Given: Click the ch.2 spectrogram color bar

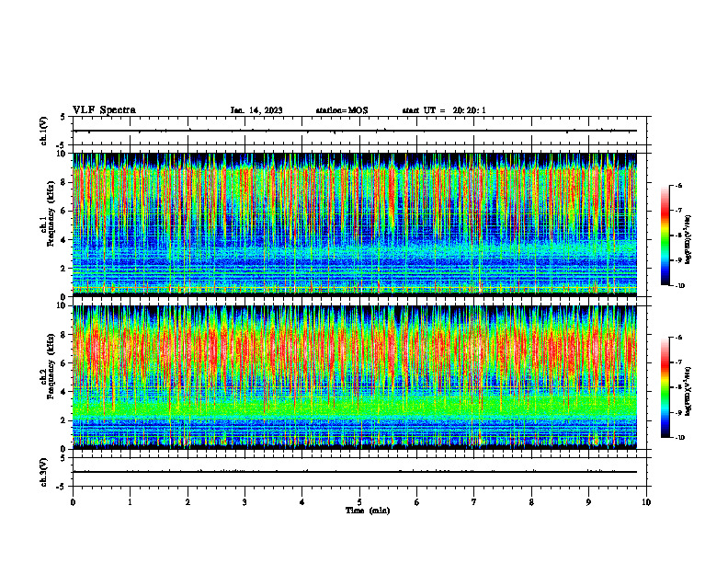Looking at the screenshot, I should pyautogui.click(x=665, y=387).
